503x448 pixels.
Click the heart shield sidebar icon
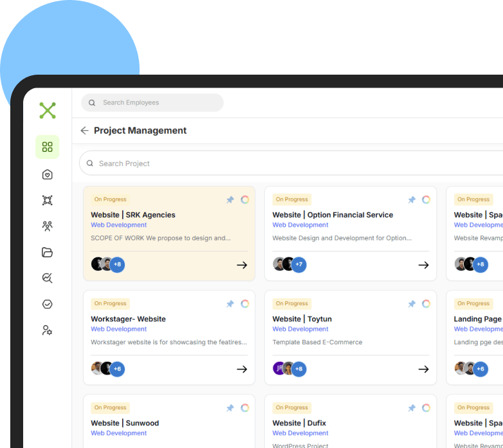[47, 174]
